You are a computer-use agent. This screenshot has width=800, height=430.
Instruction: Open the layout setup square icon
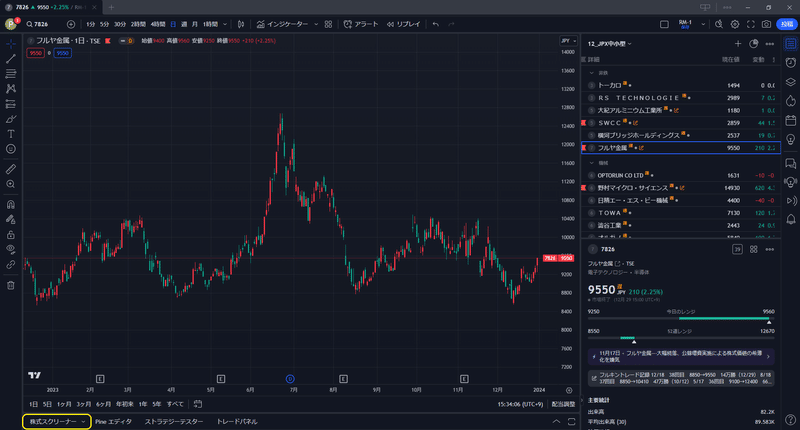coord(664,24)
